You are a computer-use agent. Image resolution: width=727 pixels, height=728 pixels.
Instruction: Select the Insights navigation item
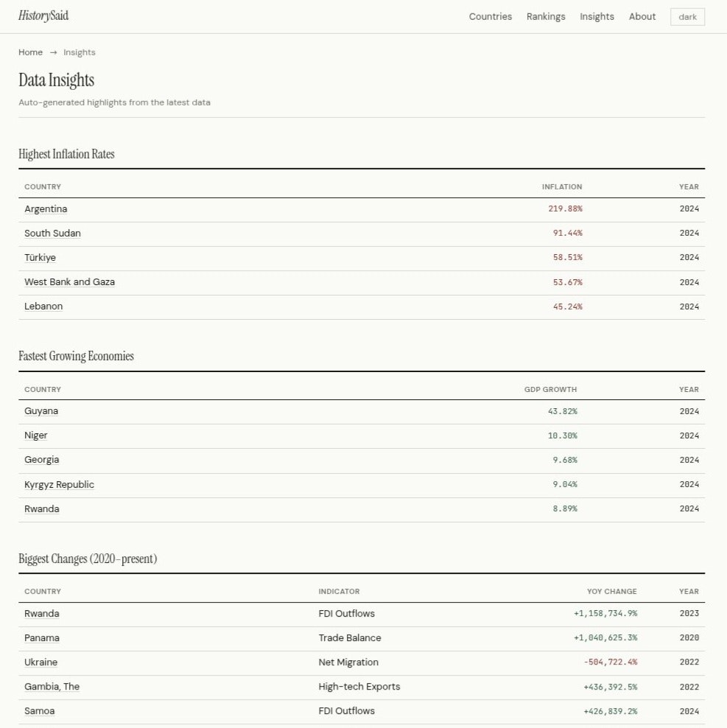(597, 16)
